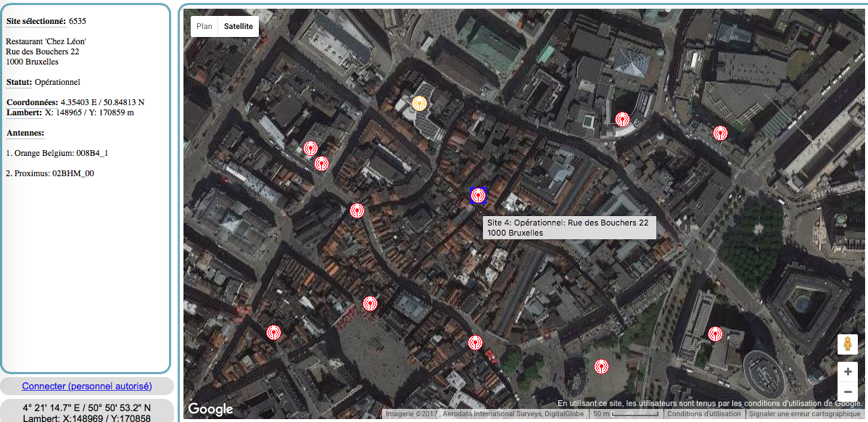Open Conditions d'utilisation link
This screenshot has width=868, height=422.
(704, 414)
